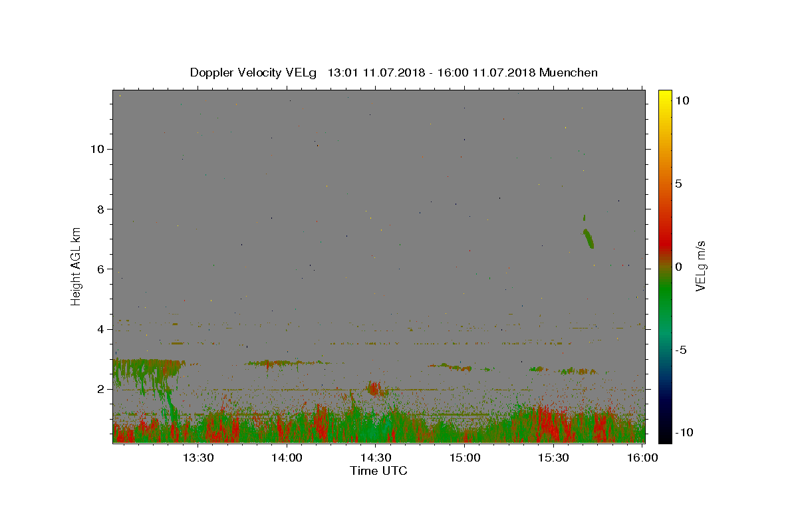
Task: Click the 16:00 time tick label
Action: click(x=642, y=458)
